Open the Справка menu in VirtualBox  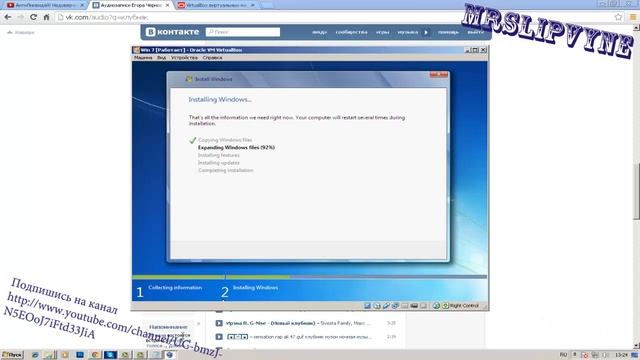click(212, 58)
